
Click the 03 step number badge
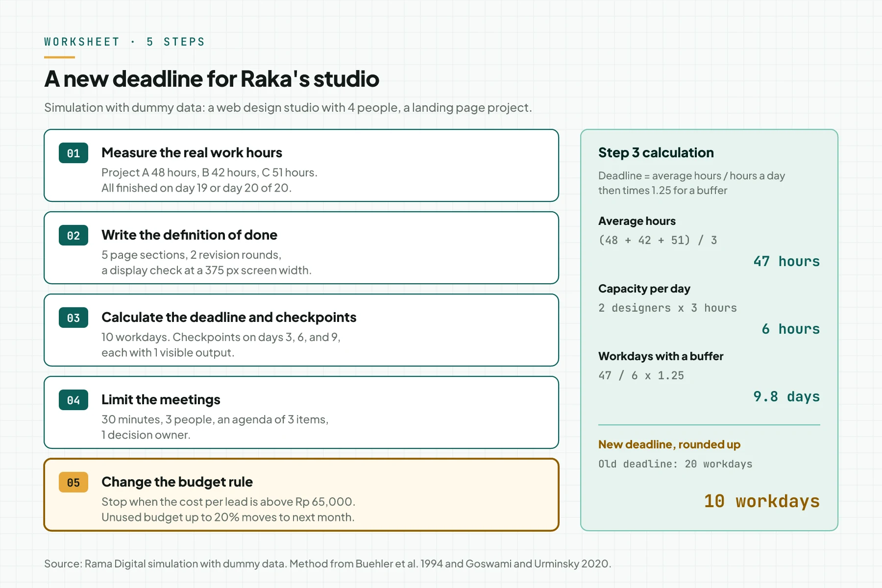pyautogui.click(x=73, y=318)
